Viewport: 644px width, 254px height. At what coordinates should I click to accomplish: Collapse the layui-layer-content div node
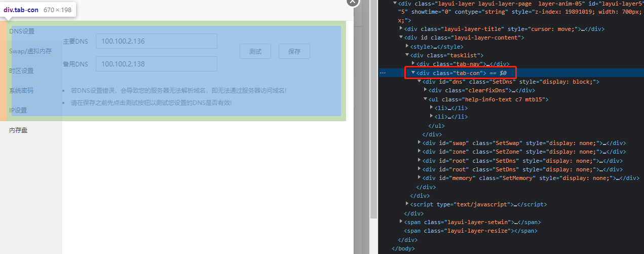tap(401, 38)
